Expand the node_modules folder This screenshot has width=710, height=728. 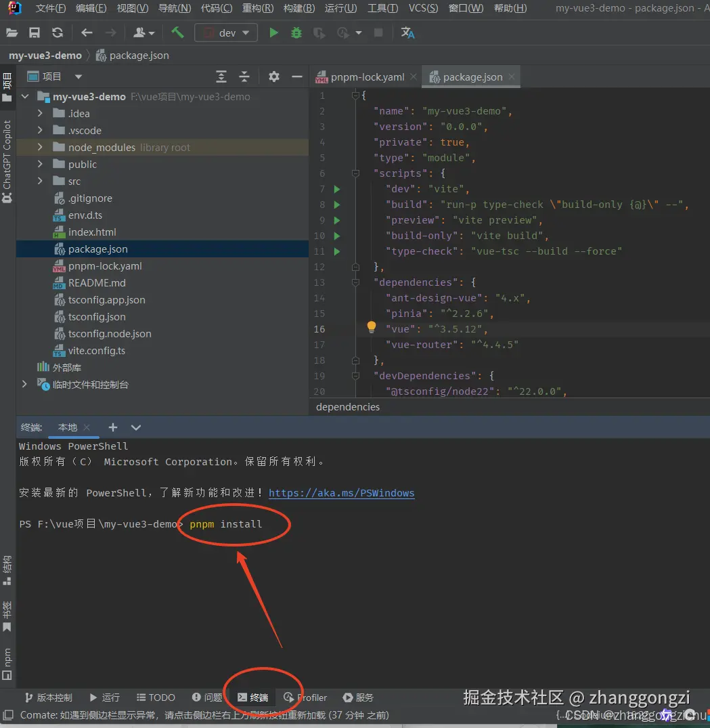pos(41,148)
